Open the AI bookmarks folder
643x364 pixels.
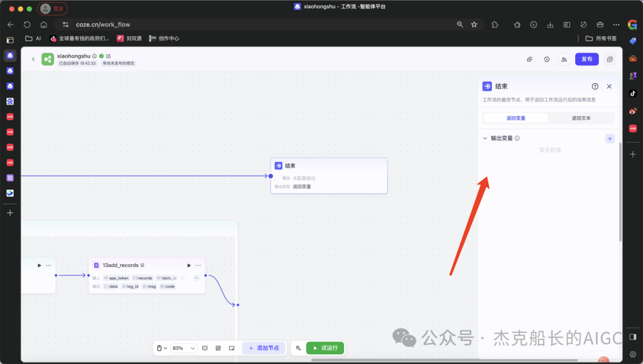pos(33,39)
